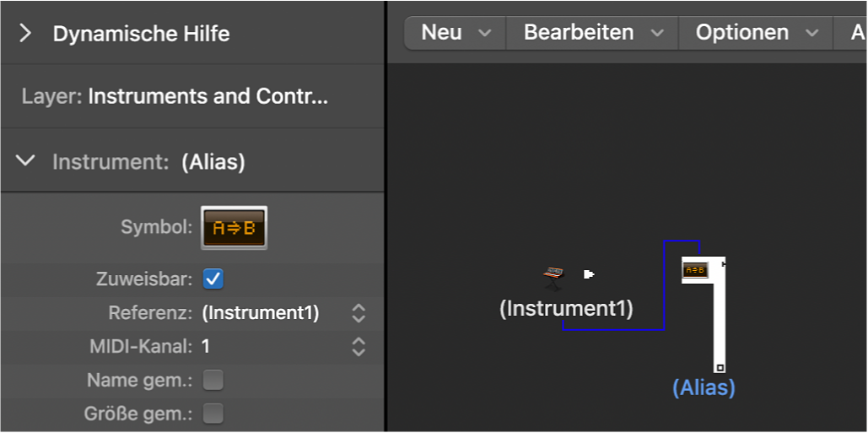Enable the Größe gem. checkbox
The width and height of the screenshot is (868, 433).
[213, 414]
